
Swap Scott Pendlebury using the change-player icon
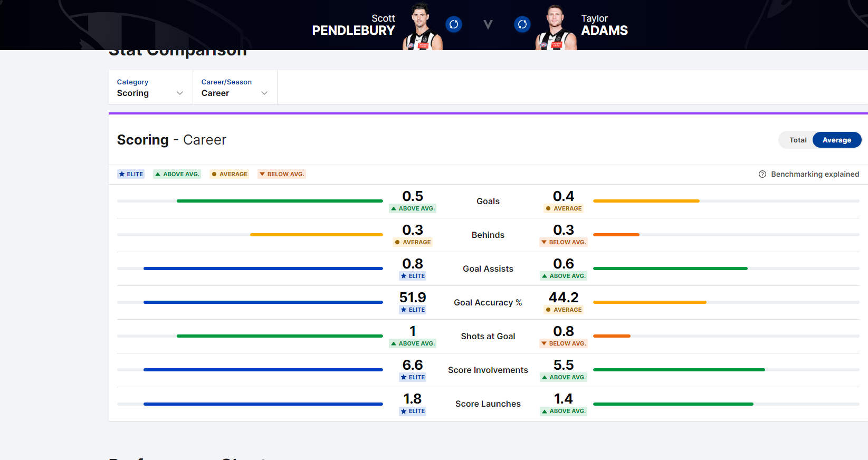pos(454,24)
